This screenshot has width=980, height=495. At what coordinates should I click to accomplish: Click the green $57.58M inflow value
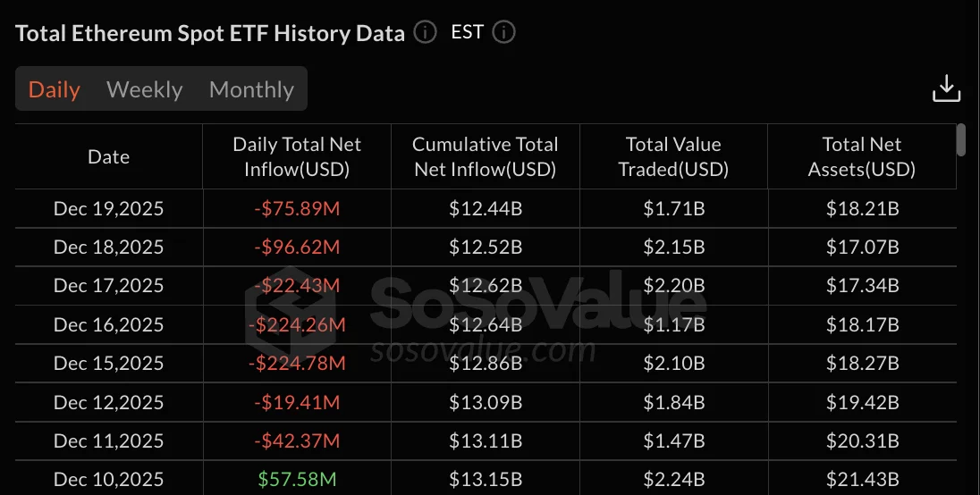[x=297, y=480]
